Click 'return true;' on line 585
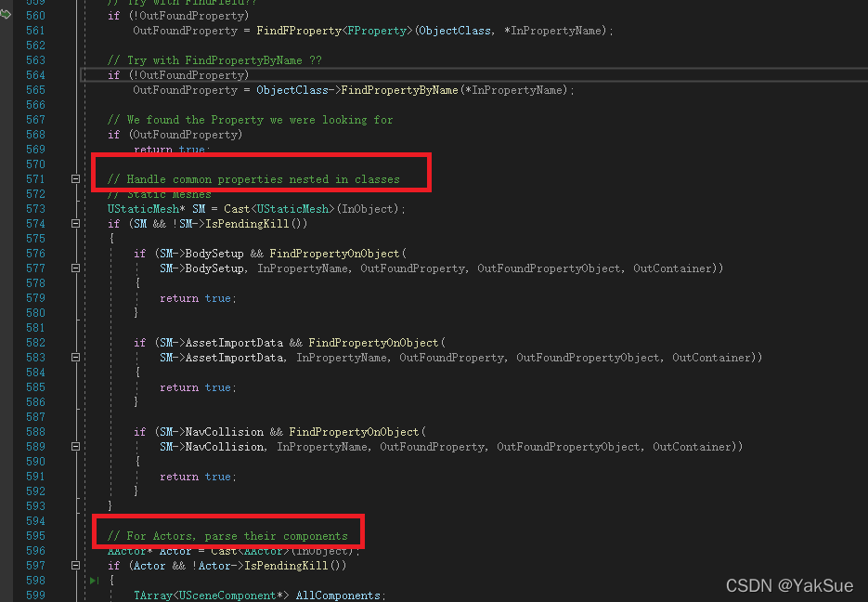This screenshot has height=602, width=868. tap(198, 387)
